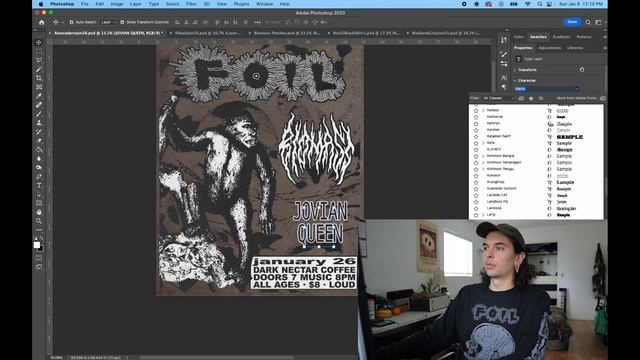
Task: Select the Horizontal Type tool
Action: point(39,185)
